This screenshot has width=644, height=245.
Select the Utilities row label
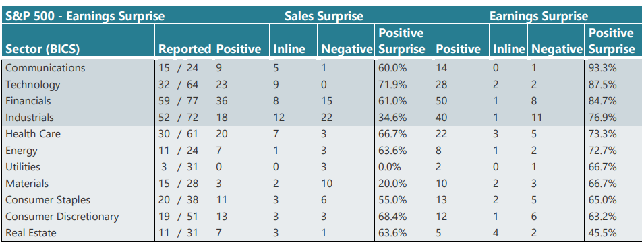[x=22, y=167]
